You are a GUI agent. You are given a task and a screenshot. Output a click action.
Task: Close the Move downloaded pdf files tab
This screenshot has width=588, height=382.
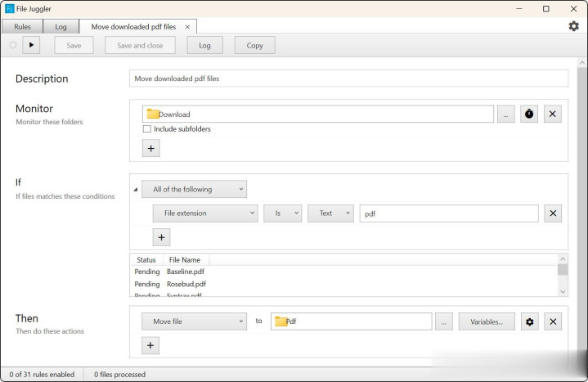[187, 27]
